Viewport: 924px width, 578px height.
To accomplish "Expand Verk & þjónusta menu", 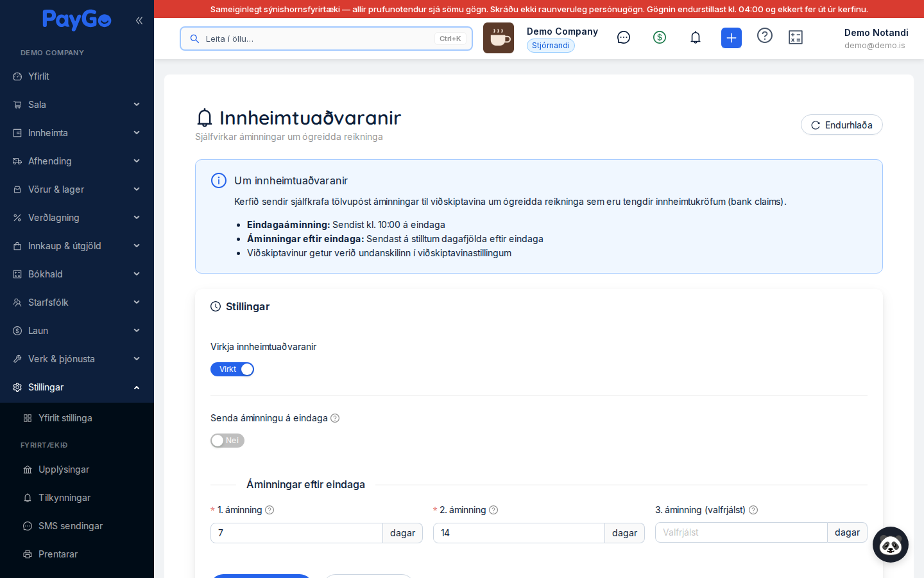I will pos(77,359).
